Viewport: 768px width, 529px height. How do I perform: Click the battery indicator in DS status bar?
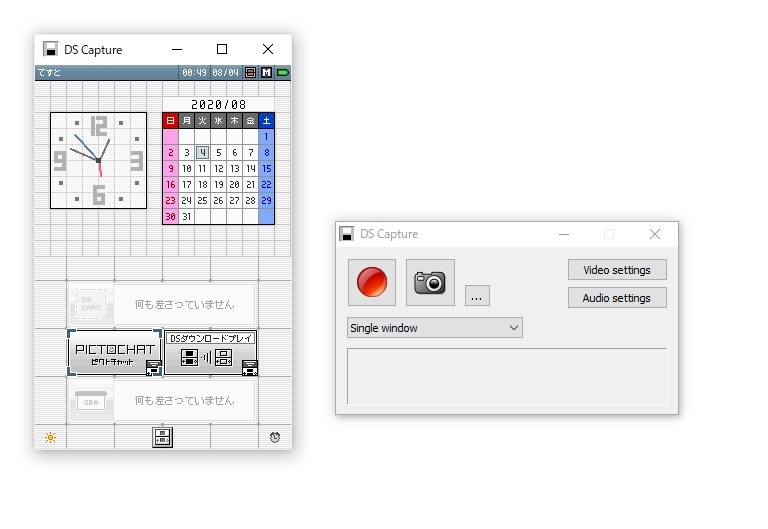point(283,72)
